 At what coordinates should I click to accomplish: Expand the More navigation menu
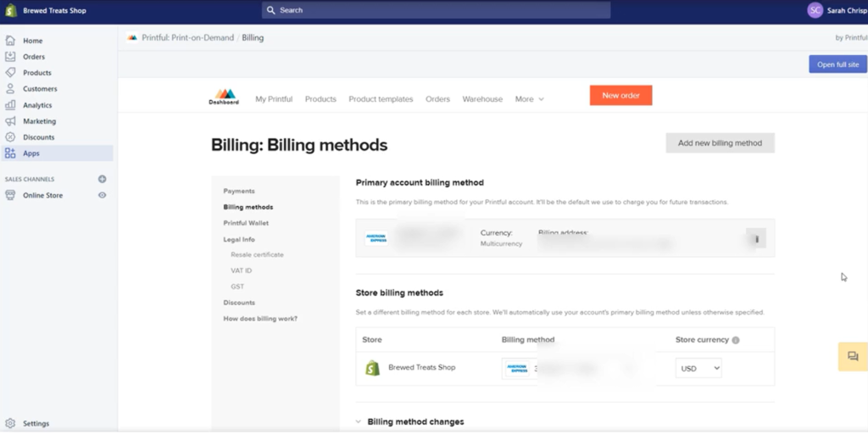(x=530, y=99)
